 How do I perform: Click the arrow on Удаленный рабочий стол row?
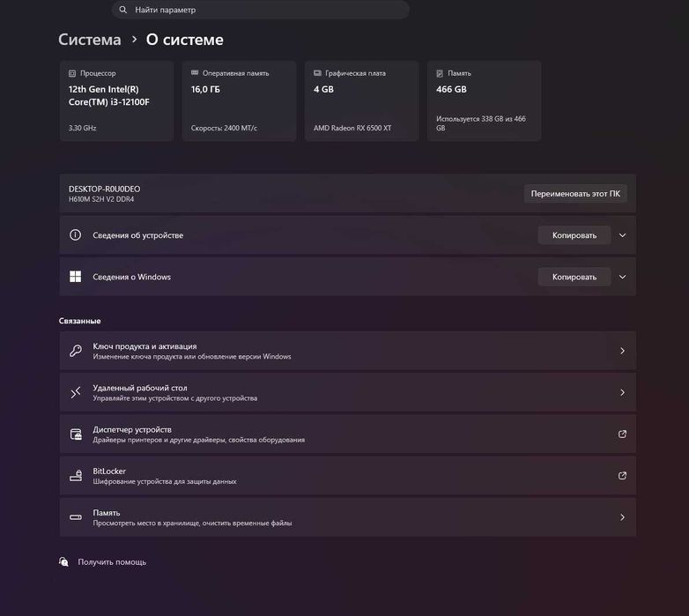click(x=622, y=392)
